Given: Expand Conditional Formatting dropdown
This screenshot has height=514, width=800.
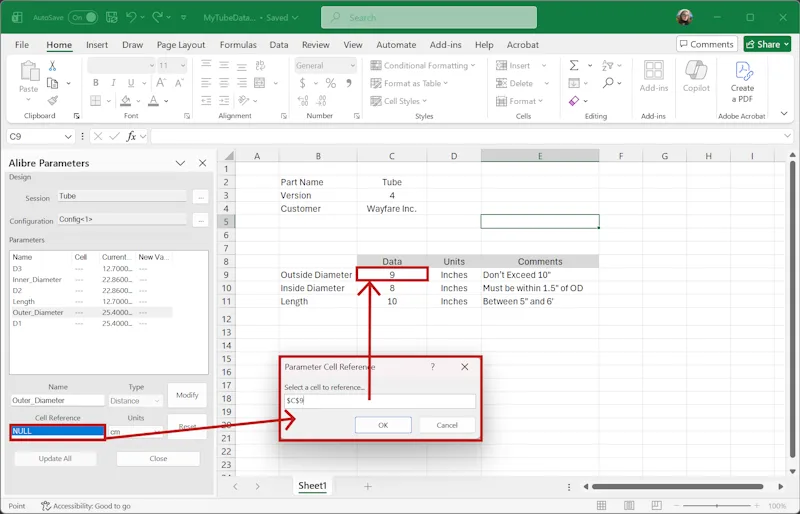Looking at the screenshot, I should pyautogui.click(x=473, y=65).
